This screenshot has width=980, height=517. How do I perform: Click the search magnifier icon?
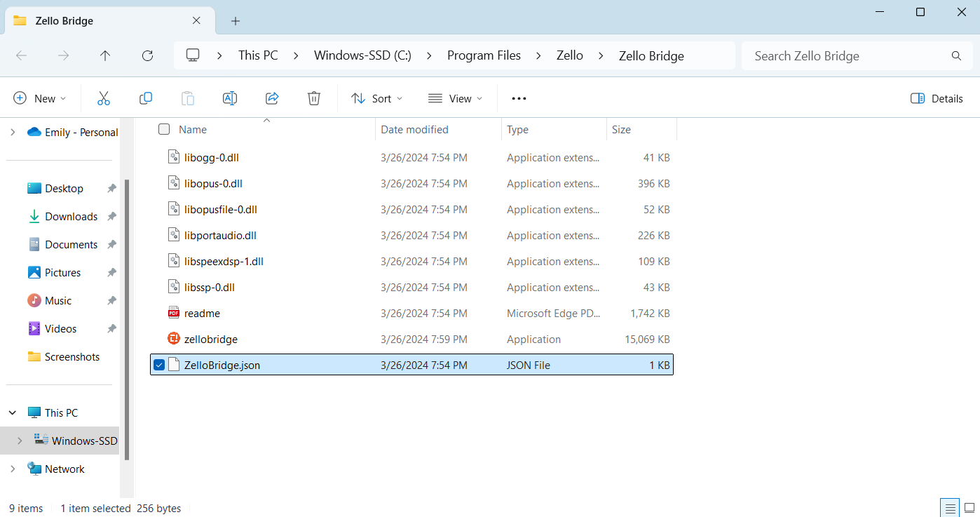(x=956, y=55)
